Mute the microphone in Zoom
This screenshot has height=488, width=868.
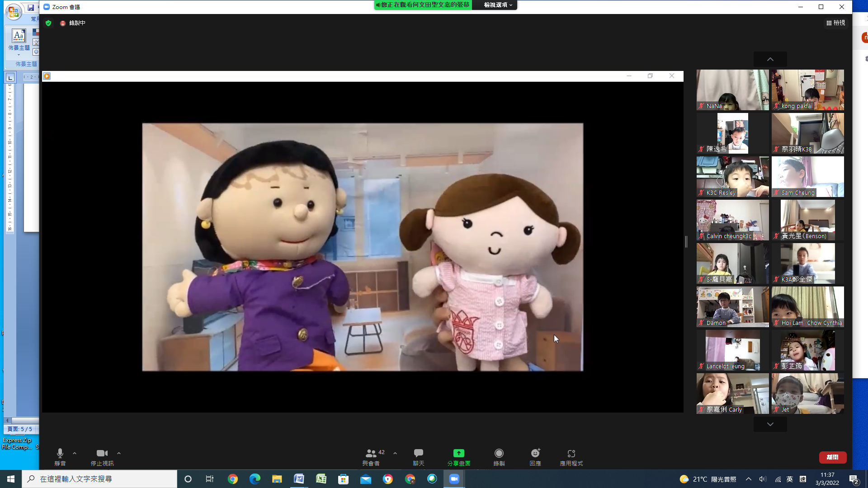[x=60, y=457]
